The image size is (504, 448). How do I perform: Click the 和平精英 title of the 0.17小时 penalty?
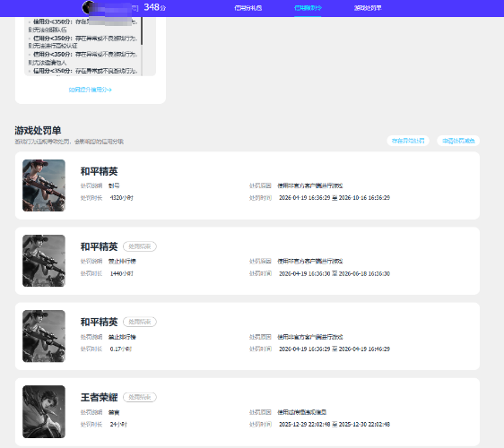click(99, 322)
